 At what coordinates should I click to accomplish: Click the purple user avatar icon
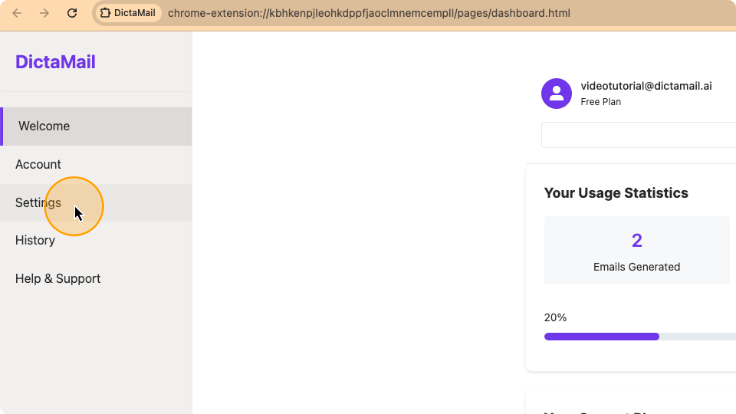pyautogui.click(x=556, y=93)
